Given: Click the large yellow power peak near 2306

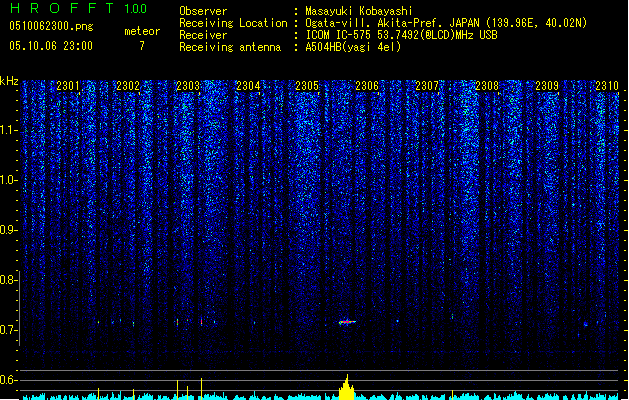Looking at the screenshot, I should (347, 387).
